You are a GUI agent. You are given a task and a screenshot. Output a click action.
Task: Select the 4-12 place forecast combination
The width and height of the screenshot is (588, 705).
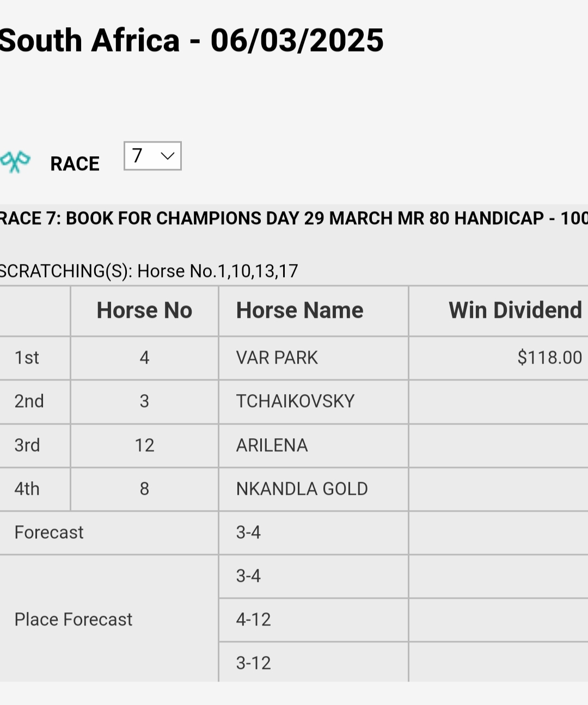pyautogui.click(x=253, y=620)
